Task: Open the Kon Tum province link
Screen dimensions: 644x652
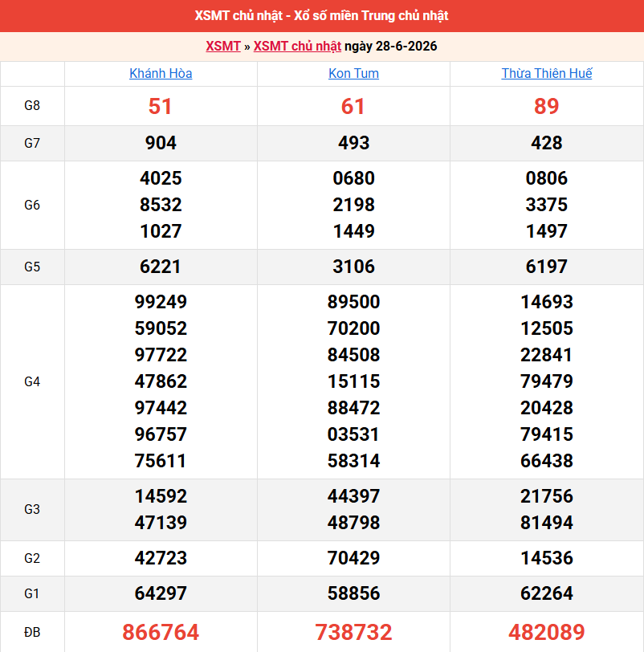Action: coord(353,74)
